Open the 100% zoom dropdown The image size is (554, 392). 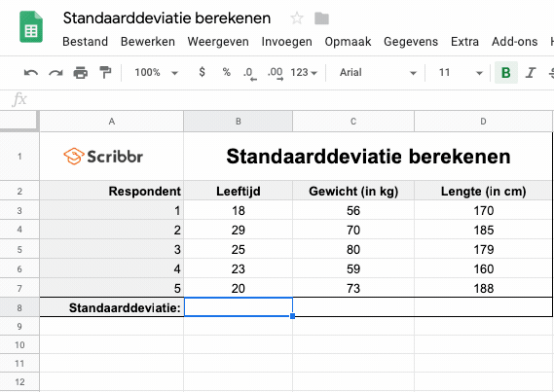pos(156,72)
